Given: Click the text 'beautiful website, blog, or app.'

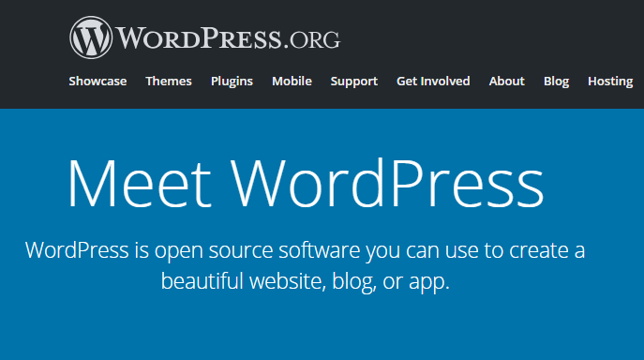Looking at the screenshot, I should coord(306,281).
